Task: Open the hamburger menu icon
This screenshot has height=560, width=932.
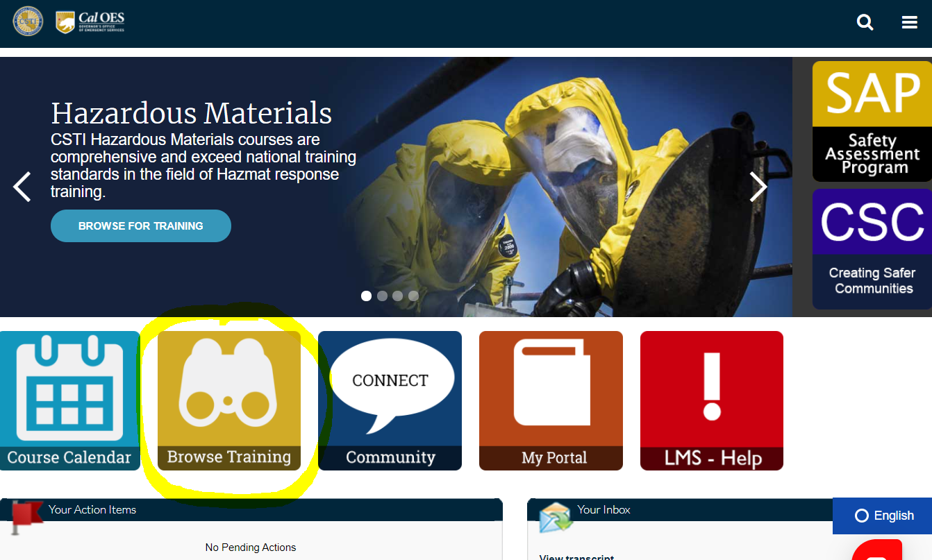Action: point(910,22)
